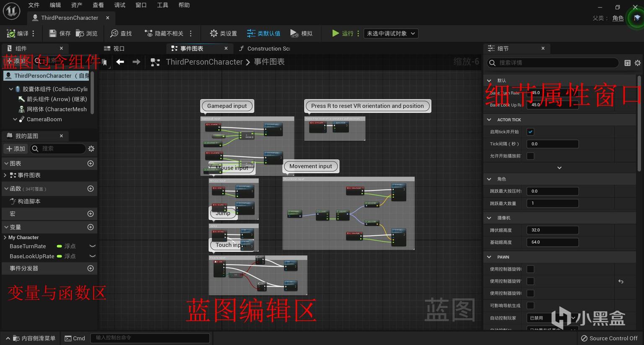
Task: Click the 查找 (Find) toolbar icon
Action: [114, 33]
